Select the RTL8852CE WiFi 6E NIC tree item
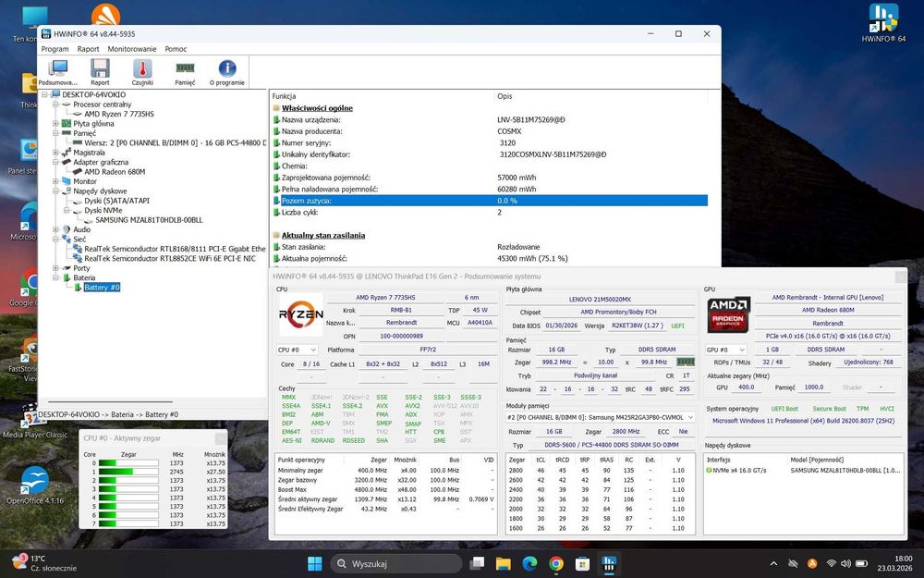 click(x=170, y=258)
